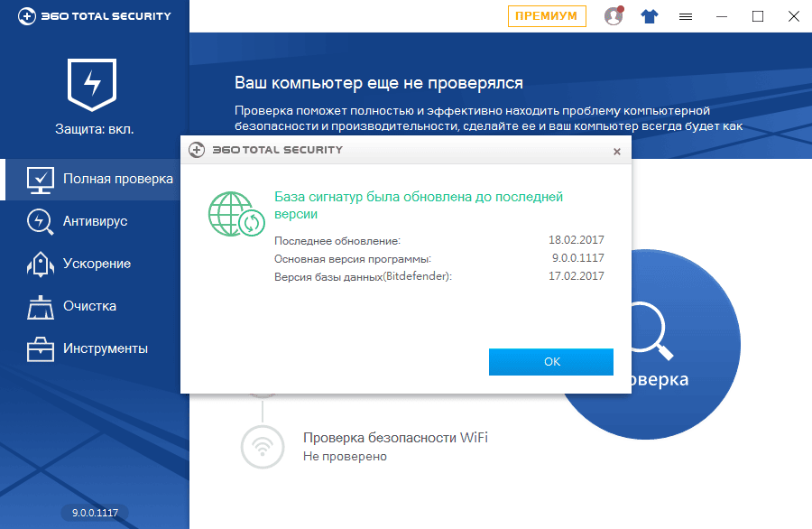Click the WiFi security check icon
The image size is (812, 529).
(x=263, y=447)
